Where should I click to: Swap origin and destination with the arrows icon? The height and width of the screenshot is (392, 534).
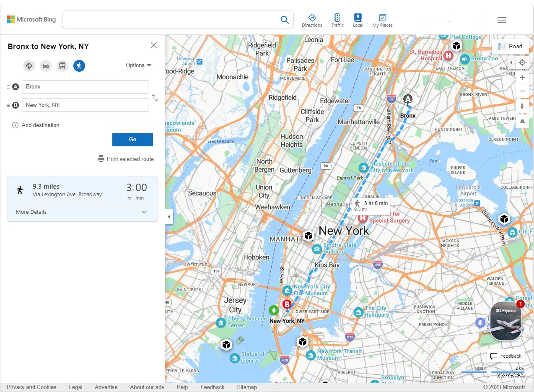[154, 97]
